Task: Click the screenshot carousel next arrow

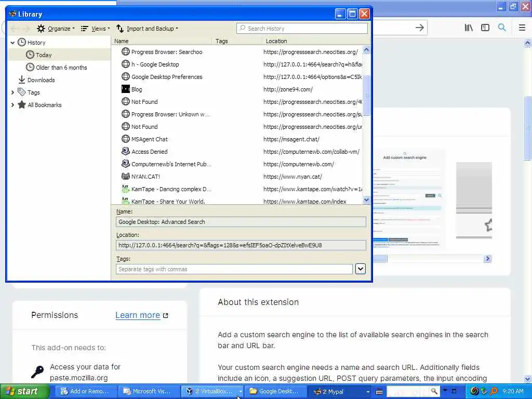Action: [x=487, y=259]
